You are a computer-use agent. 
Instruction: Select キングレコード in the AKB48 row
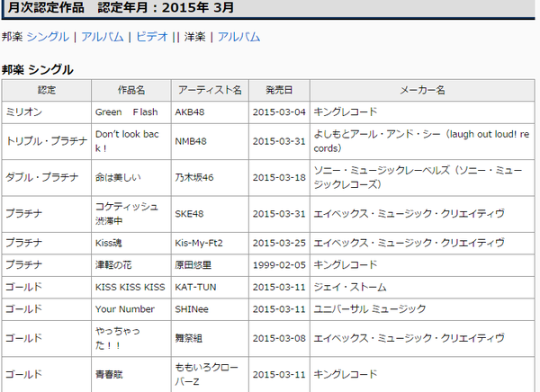point(422,112)
